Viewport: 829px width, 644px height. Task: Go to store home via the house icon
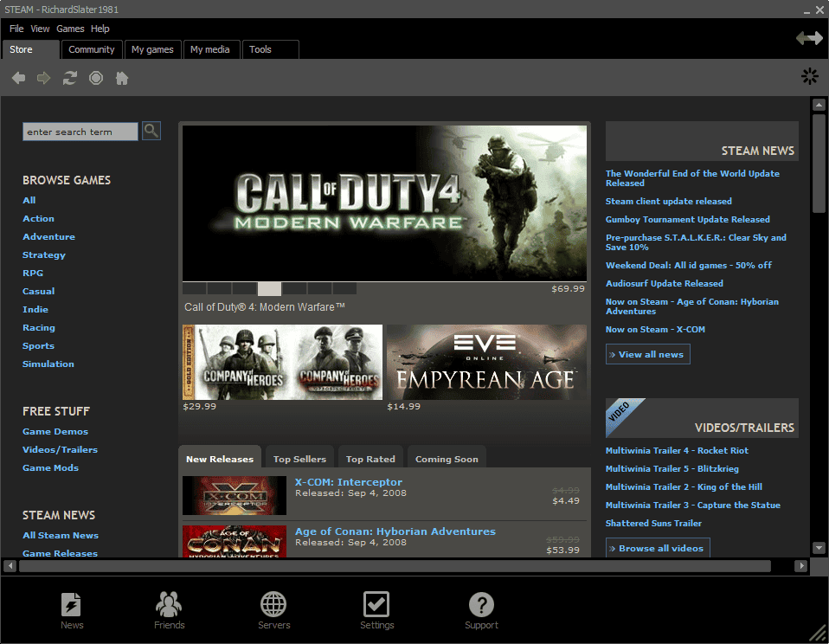tap(122, 78)
